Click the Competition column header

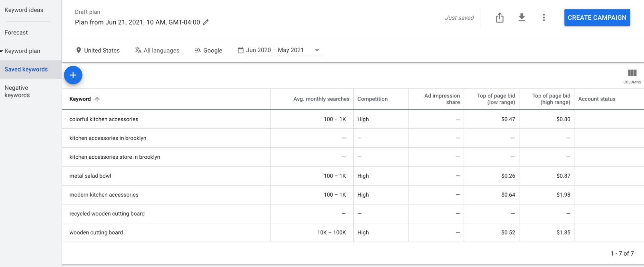pos(372,99)
